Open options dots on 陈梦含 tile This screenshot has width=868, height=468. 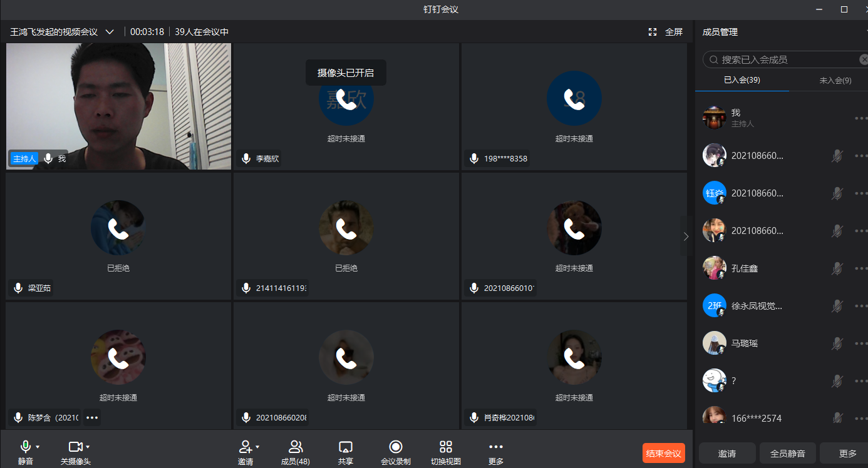(92, 417)
